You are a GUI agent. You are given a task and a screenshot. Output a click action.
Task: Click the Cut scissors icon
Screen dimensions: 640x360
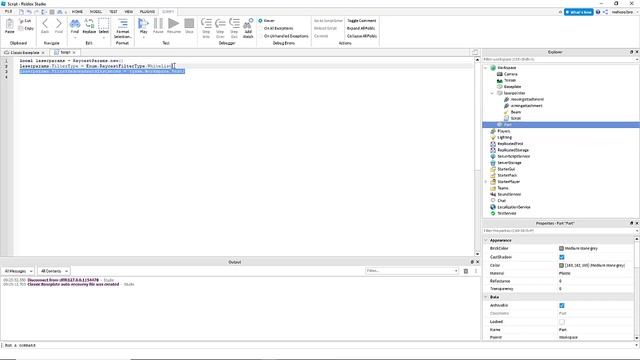(x=21, y=21)
